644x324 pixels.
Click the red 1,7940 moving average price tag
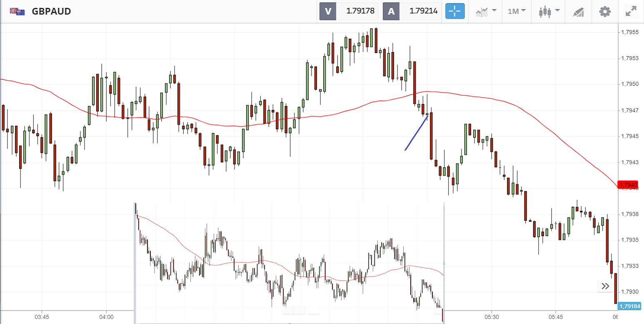pyautogui.click(x=628, y=185)
